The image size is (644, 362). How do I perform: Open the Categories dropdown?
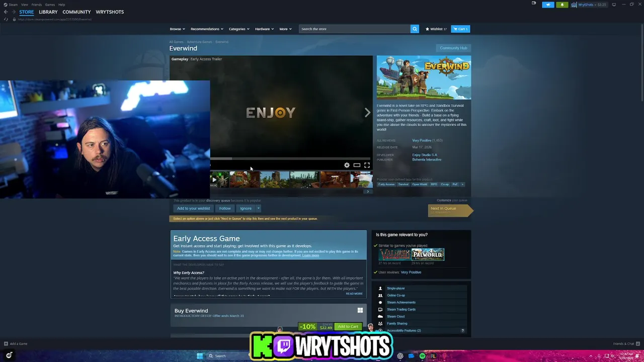tap(239, 29)
